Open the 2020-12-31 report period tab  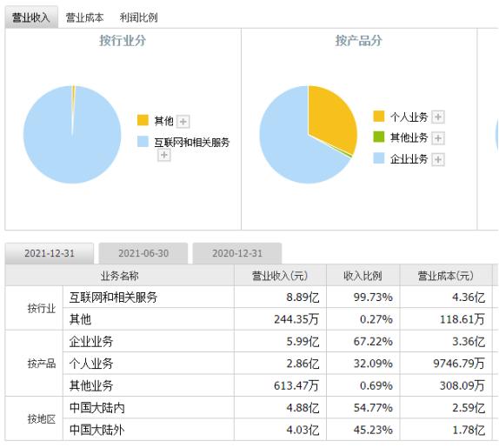(237, 253)
